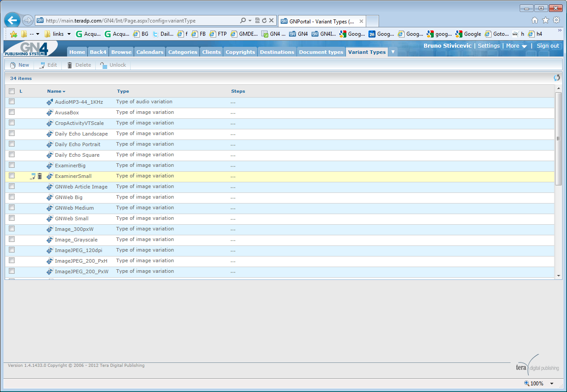Sort by Name column header arrow
The image size is (567, 392).
[x=64, y=92]
